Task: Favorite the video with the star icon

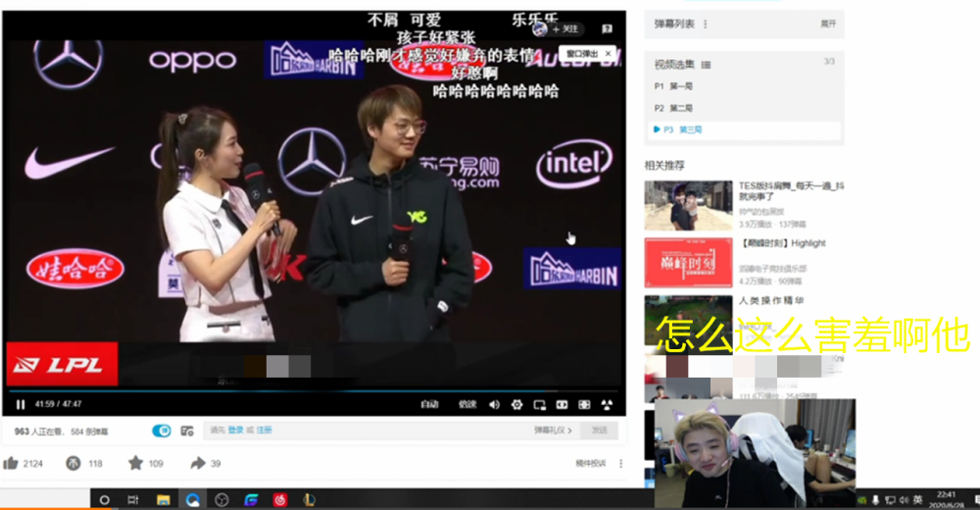Action: pos(135,463)
